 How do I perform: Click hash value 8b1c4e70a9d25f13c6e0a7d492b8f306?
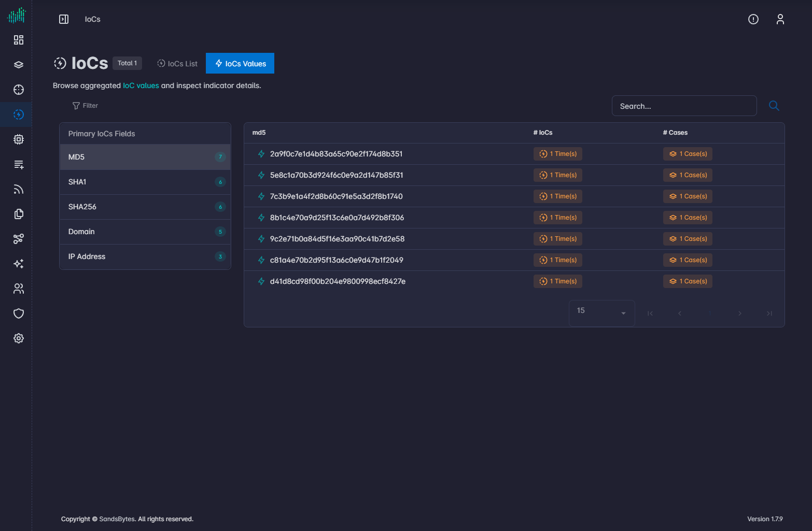(337, 218)
